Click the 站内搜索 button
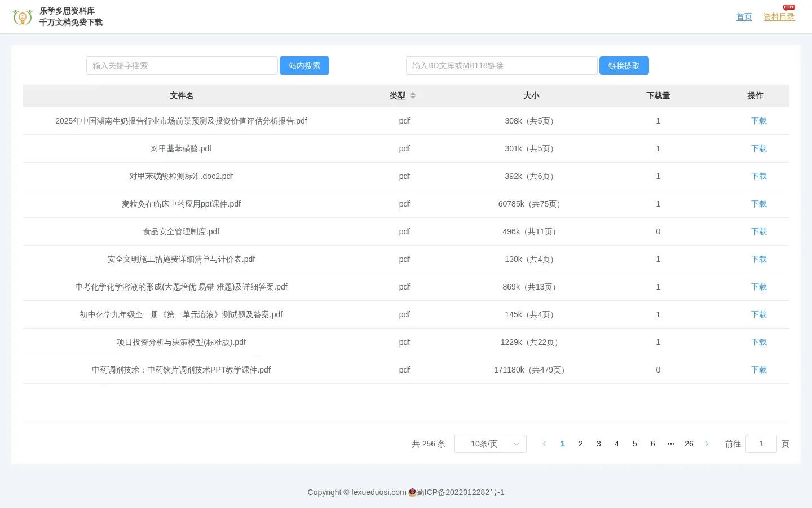Image resolution: width=812 pixels, height=508 pixels. [304, 65]
